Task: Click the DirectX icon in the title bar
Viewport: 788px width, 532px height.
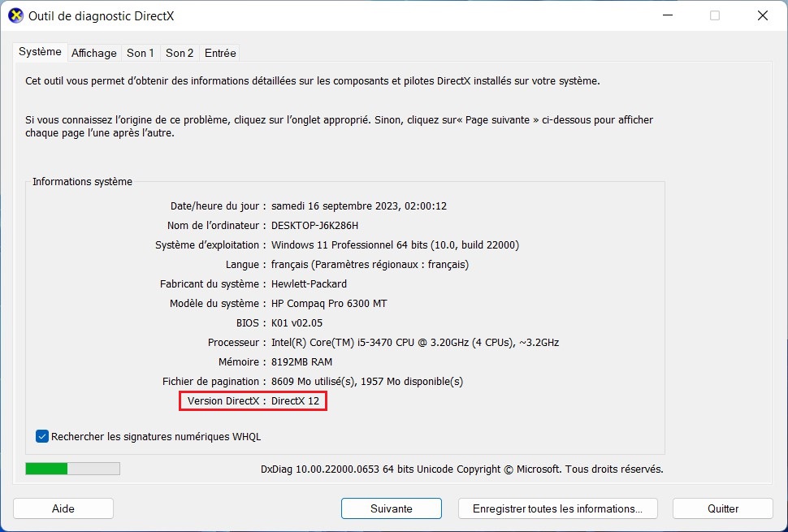Action: pos(15,15)
